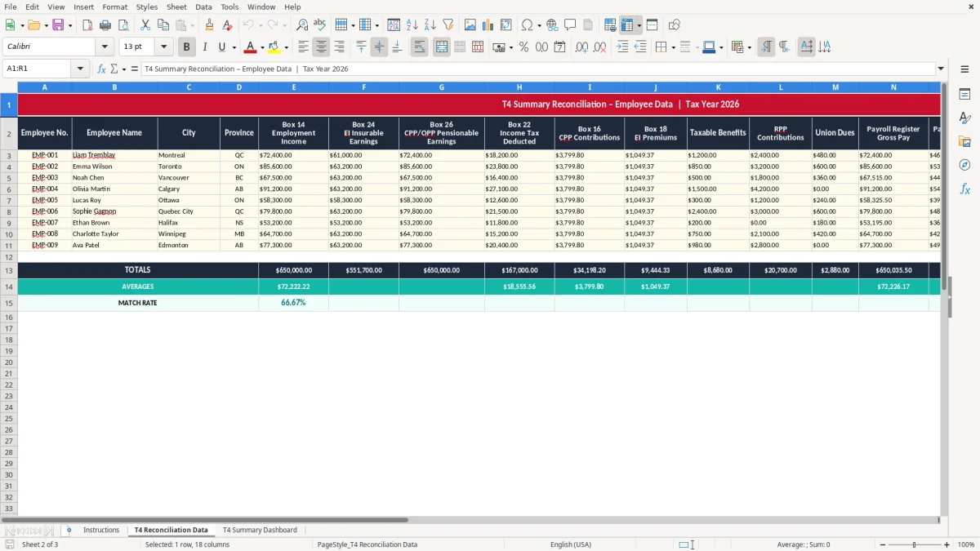980x551 pixels.
Task: Click the Spelling check abc icon
Action: 320,25
